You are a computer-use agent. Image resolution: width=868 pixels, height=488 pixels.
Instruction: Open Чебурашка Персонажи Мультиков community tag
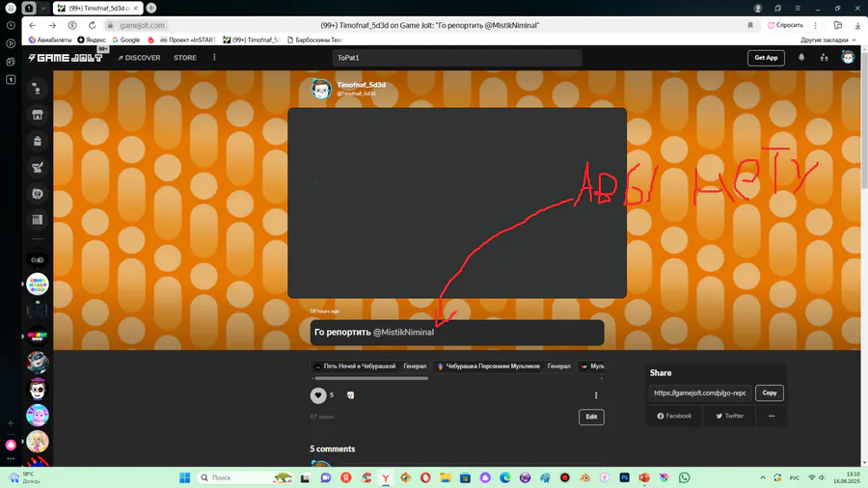503,366
